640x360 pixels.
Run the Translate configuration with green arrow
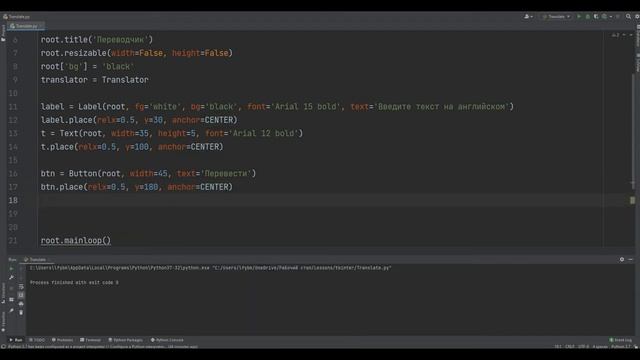click(x=579, y=17)
